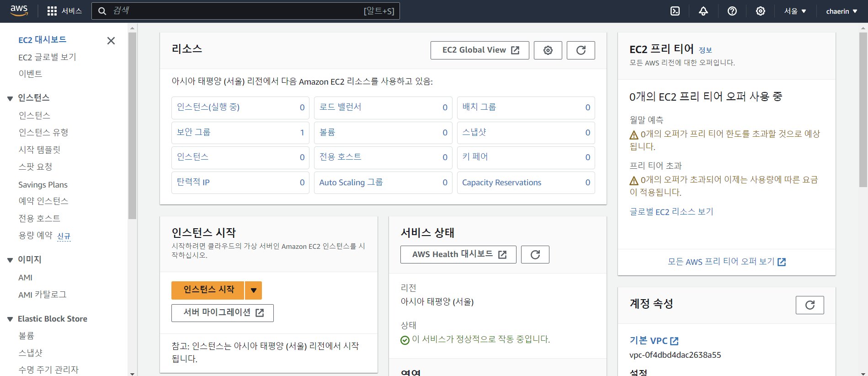Open 스팟 요청 in sidebar
The image size is (868, 376).
point(35,167)
